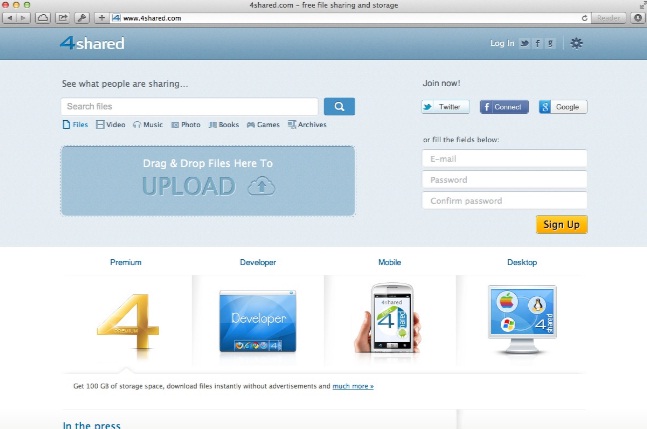
Task: Join with the Facebook Connect button
Action: [504, 107]
